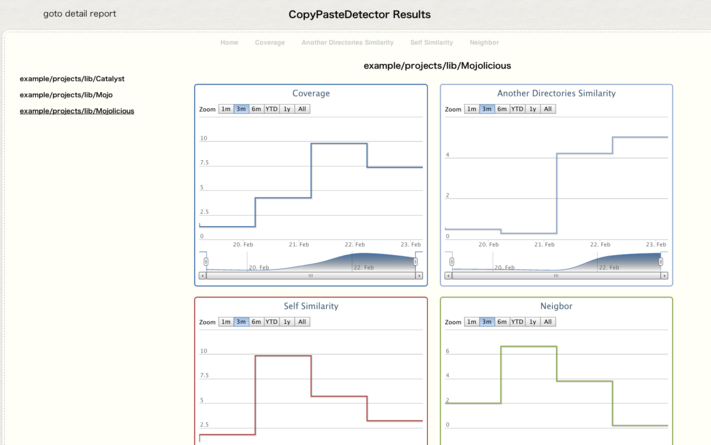Open the Neighbor navigation tab
The image size is (711, 445).
pyautogui.click(x=484, y=42)
